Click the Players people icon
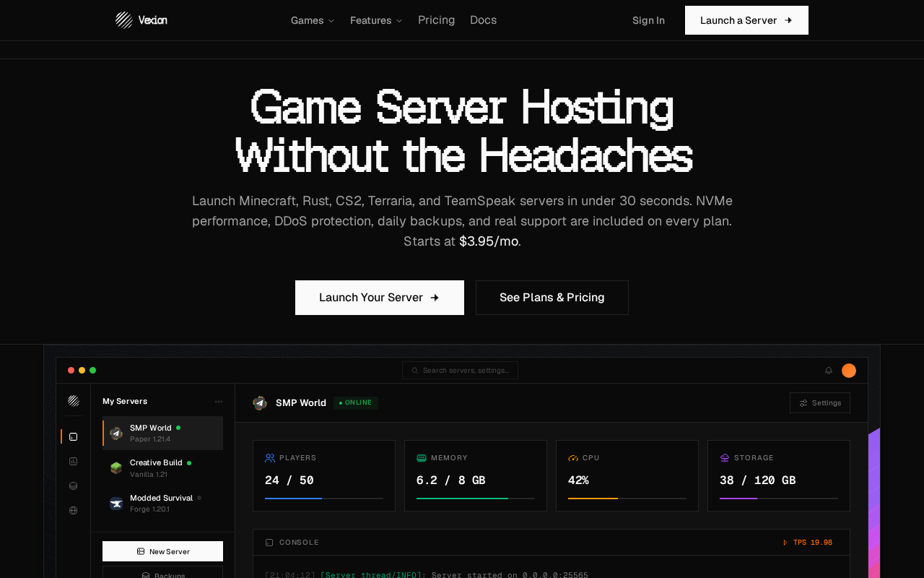 [270, 458]
